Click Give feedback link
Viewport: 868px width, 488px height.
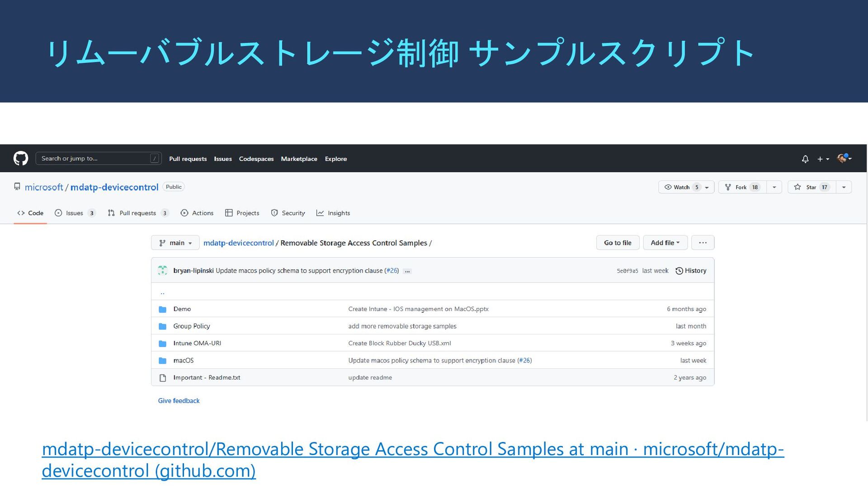179,401
